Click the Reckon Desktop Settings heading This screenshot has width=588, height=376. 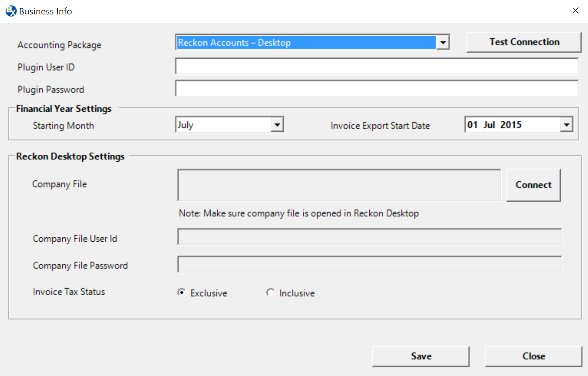(x=70, y=156)
